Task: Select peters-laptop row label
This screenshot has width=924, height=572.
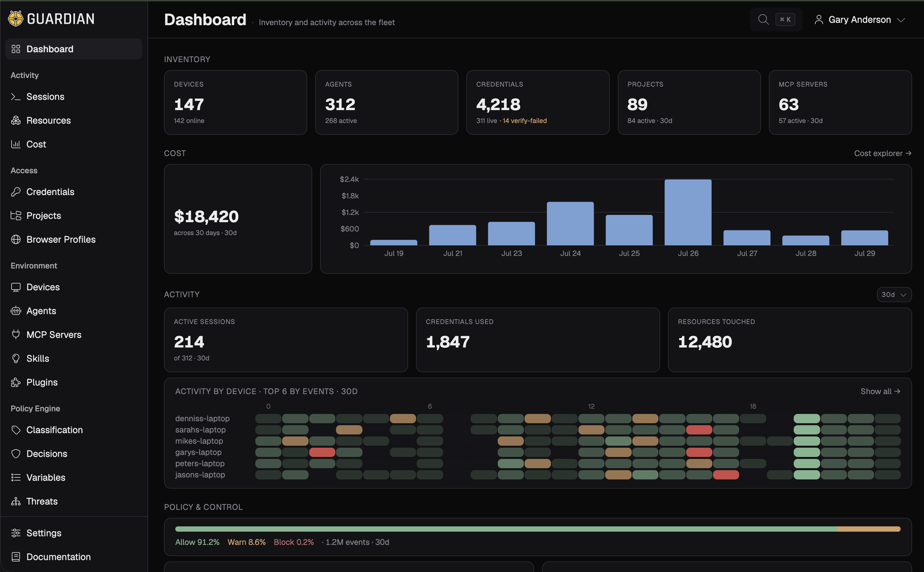Action: pos(200,464)
